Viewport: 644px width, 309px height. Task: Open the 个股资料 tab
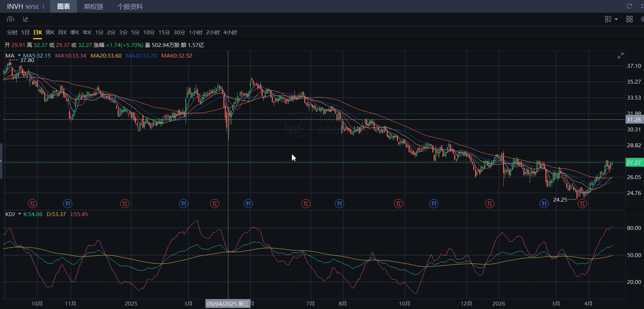(x=130, y=7)
